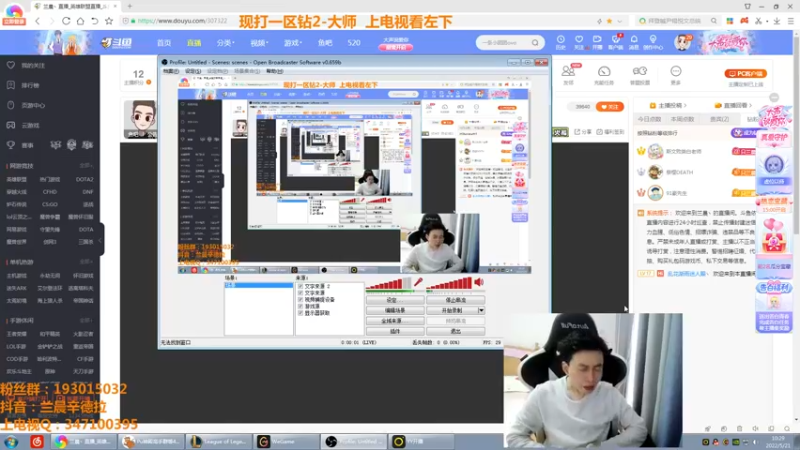Mute microphone icon in OBS
This screenshot has width=800, height=450.
tap(418, 282)
